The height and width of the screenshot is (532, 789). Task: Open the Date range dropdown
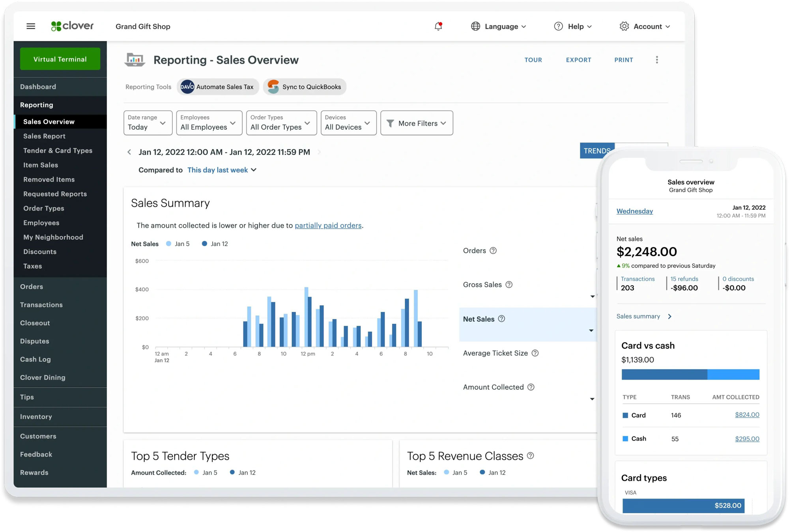click(x=148, y=123)
